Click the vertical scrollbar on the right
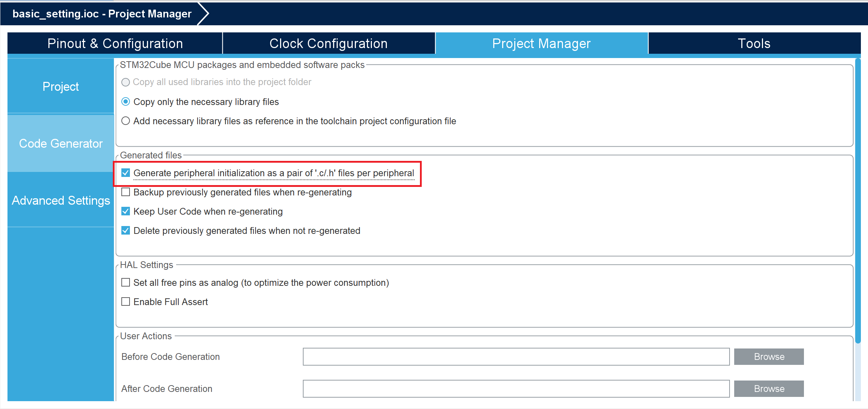This screenshot has width=868, height=409. point(858,199)
